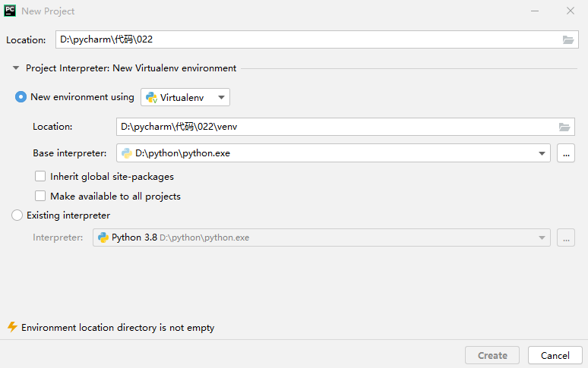
Task: Click ellipsis button beside existing Interpreter
Action: tap(566, 237)
